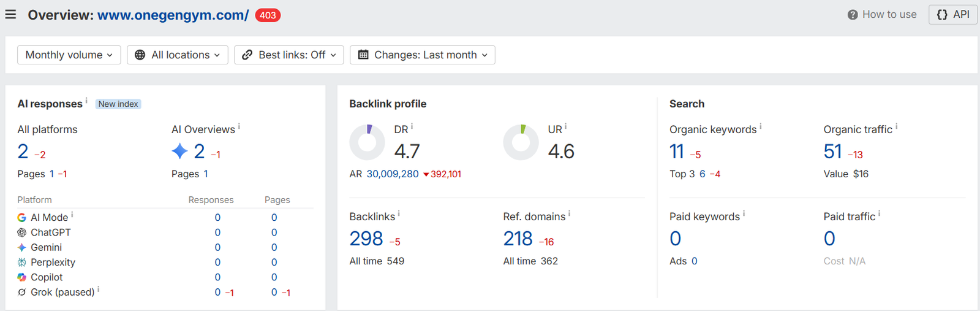980x311 pixels.
Task: Click the Backlinks count 298
Action: [366, 239]
